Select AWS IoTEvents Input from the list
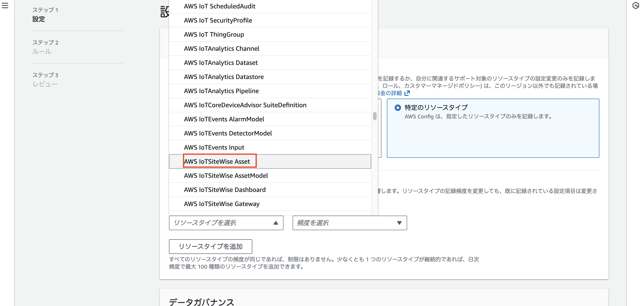644x306 pixels. (x=214, y=147)
